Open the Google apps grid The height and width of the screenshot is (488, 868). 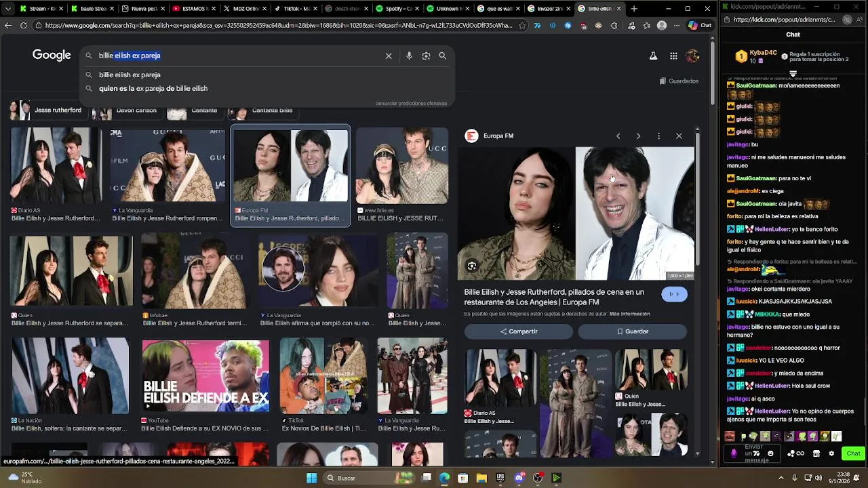click(x=673, y=56)
